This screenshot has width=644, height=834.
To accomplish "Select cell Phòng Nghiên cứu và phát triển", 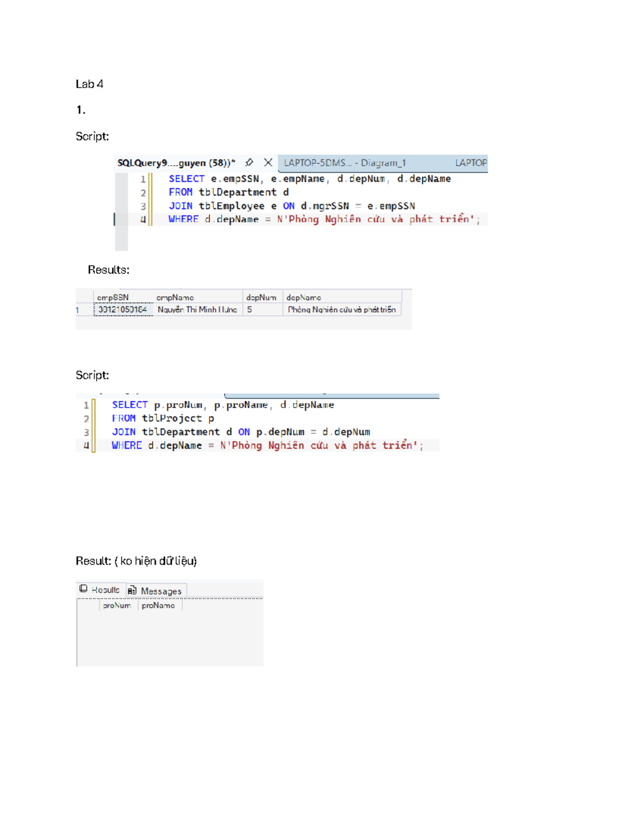I will [x=342, y=309].
